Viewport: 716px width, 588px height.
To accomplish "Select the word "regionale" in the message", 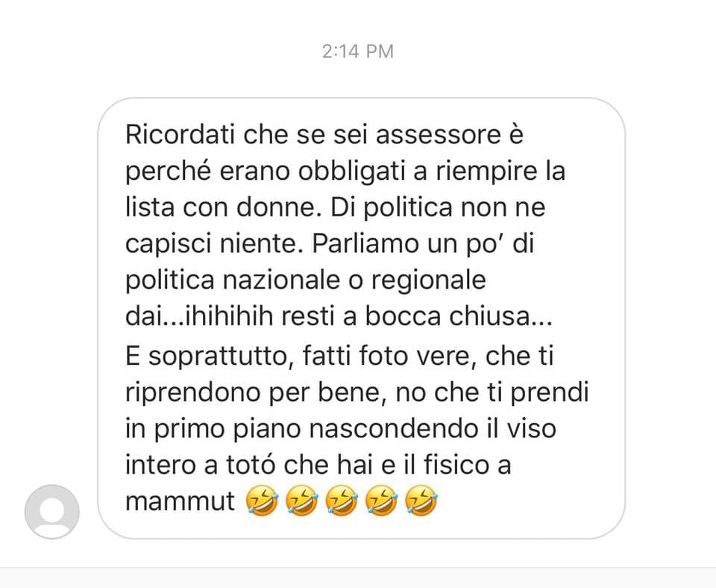I will 428,280.
